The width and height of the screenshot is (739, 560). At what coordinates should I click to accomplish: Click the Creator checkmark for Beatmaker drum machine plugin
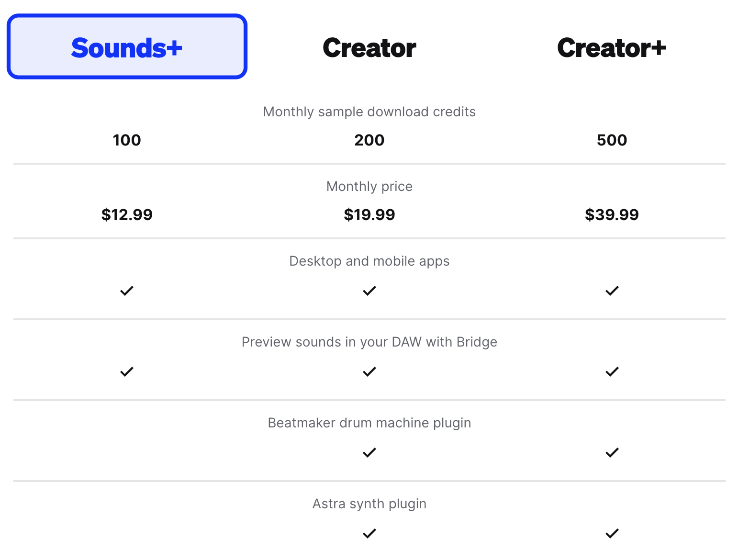point(369,452)
